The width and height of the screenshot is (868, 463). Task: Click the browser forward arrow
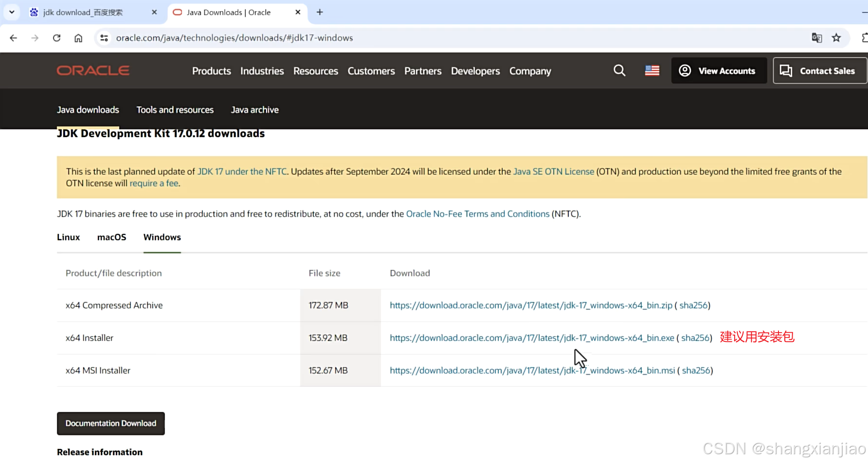[35, 38]
